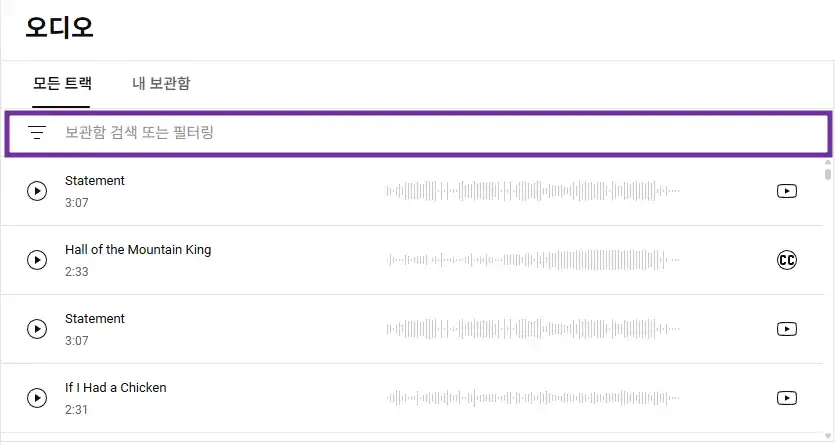The width and height of the screenshot is (835, 445).
Task: Seek within the Hall of the Mountain King waveform
Action: pos(533,260)
